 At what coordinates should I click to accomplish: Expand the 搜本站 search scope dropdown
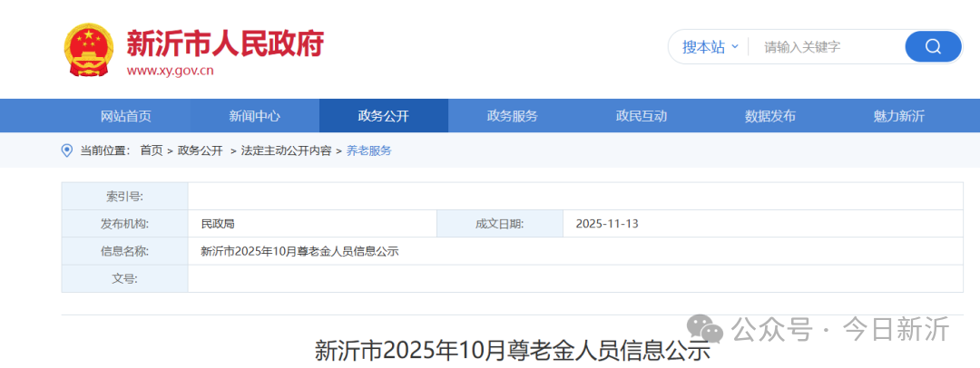tap(710, 47)
